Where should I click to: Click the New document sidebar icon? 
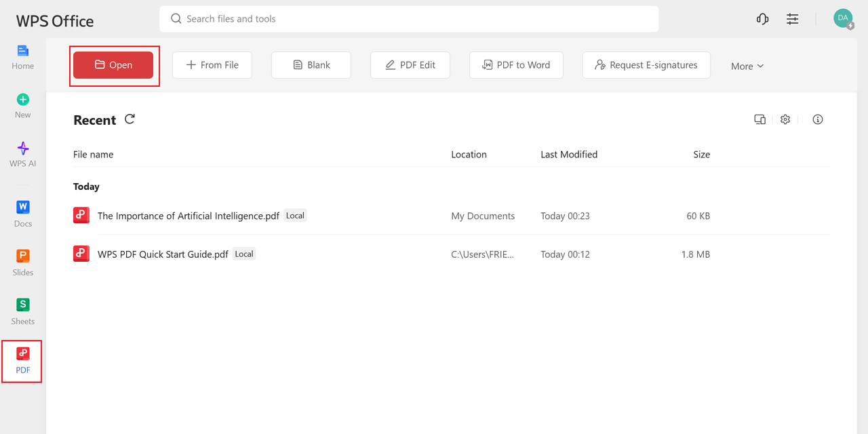(22, 106)
